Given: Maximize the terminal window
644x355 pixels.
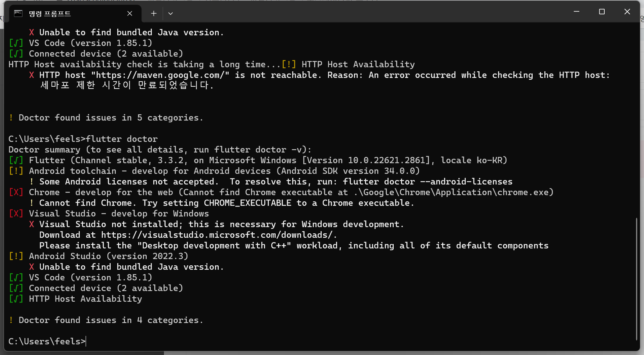Looking at the screenshot, I should (x=602, y=12).
